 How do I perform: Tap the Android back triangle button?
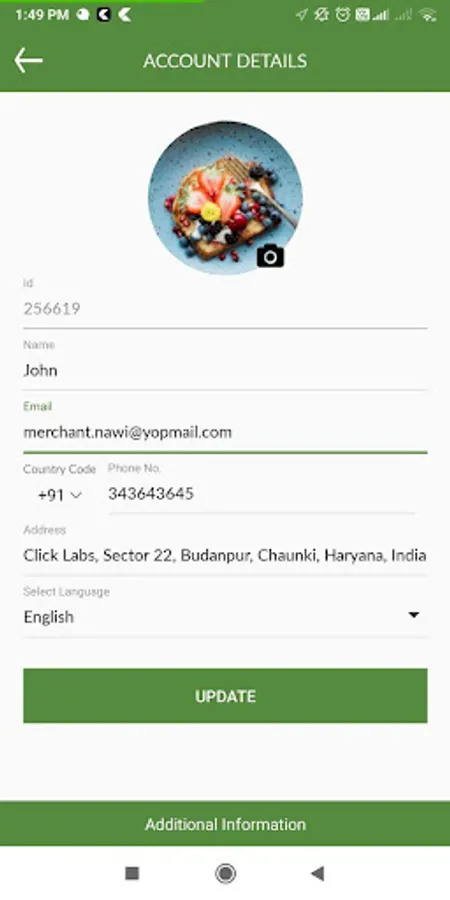pos(317,874)
